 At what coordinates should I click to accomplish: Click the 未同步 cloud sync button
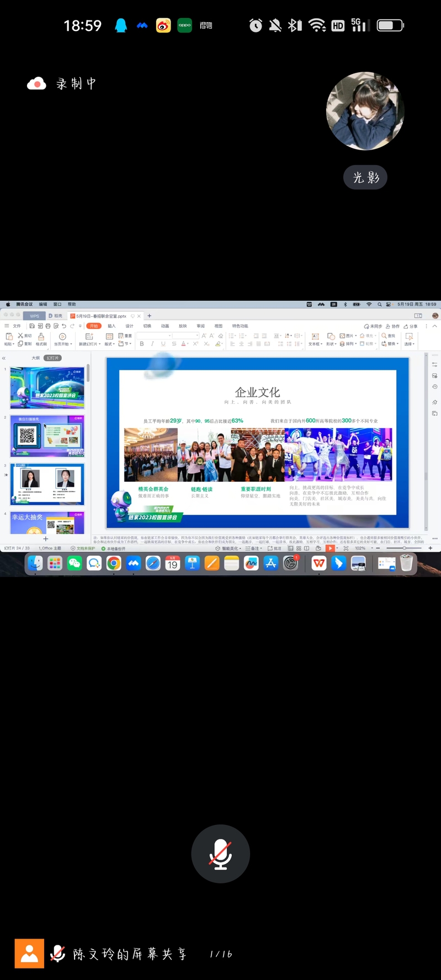(374, 326)
